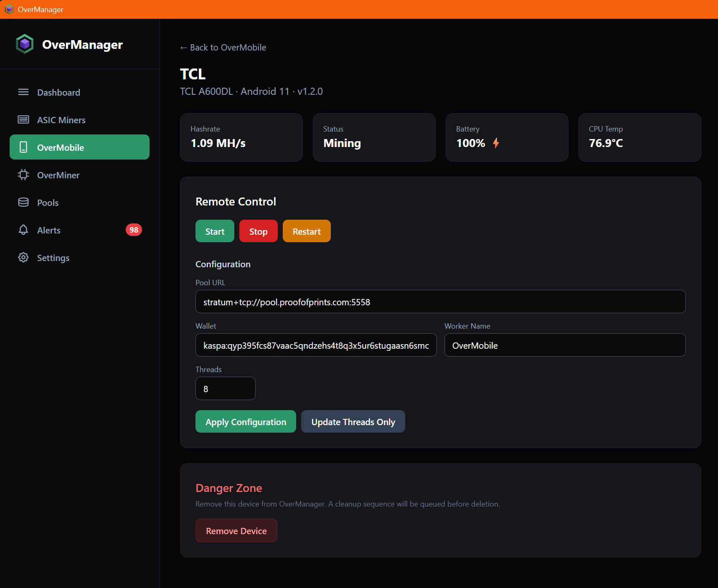This screenshot has width=718, height=588.
Task: Click the Dashboard menu lines icon
Action: pyautogui.click(x=23, y=92)
